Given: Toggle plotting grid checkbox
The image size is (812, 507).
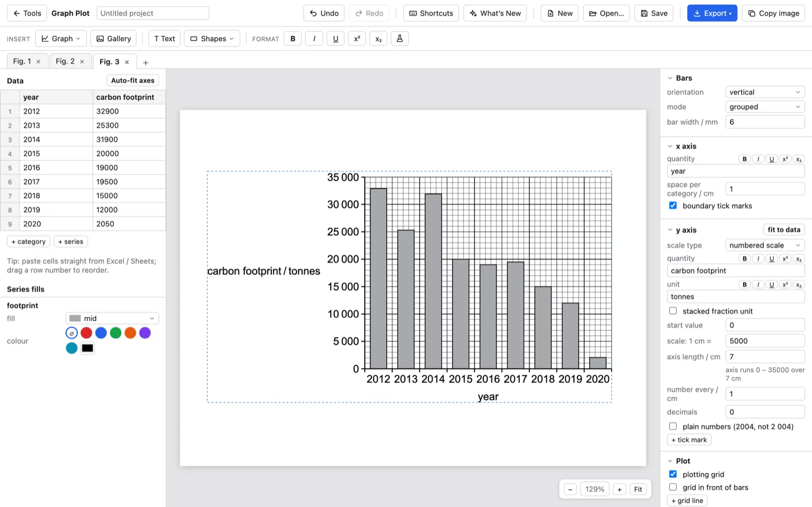Looking at the screenshot, I should click(673, 474).
